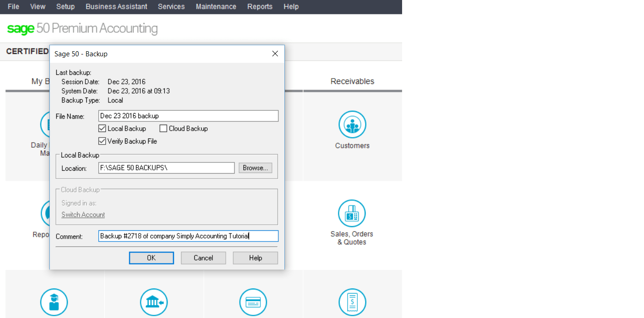Click the Help button in Backup dialog

[255, 258]
